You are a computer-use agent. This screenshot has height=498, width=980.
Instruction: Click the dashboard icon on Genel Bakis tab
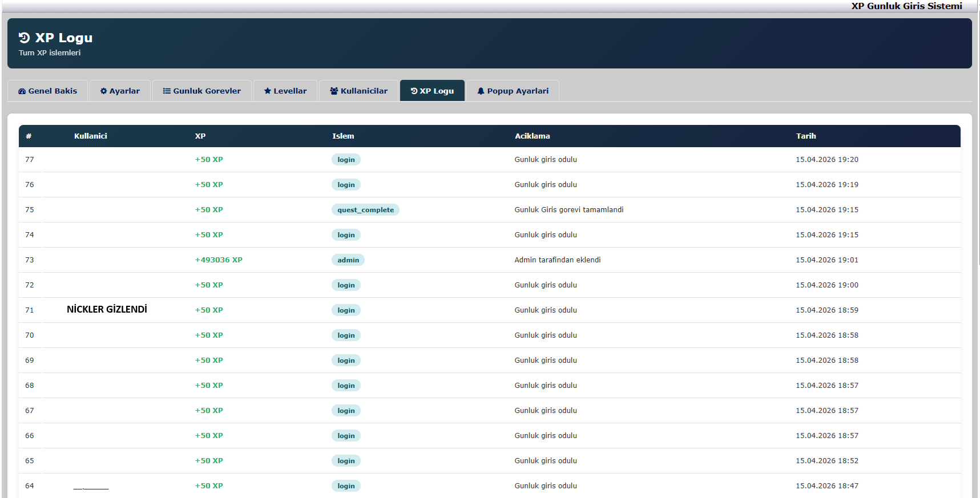pyautogui.click(x=22, y=91)
